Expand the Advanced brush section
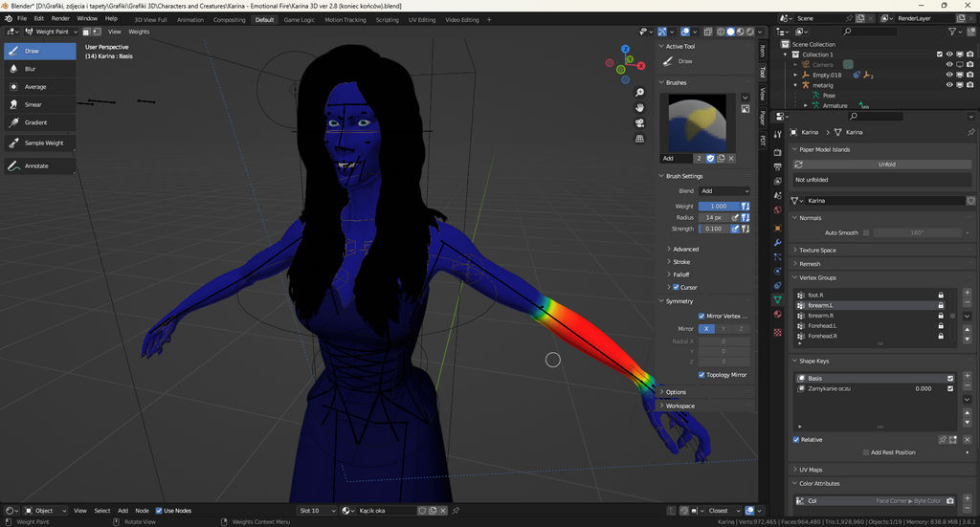Viewport: 980px width, 527px height. [x=685, y=249]
